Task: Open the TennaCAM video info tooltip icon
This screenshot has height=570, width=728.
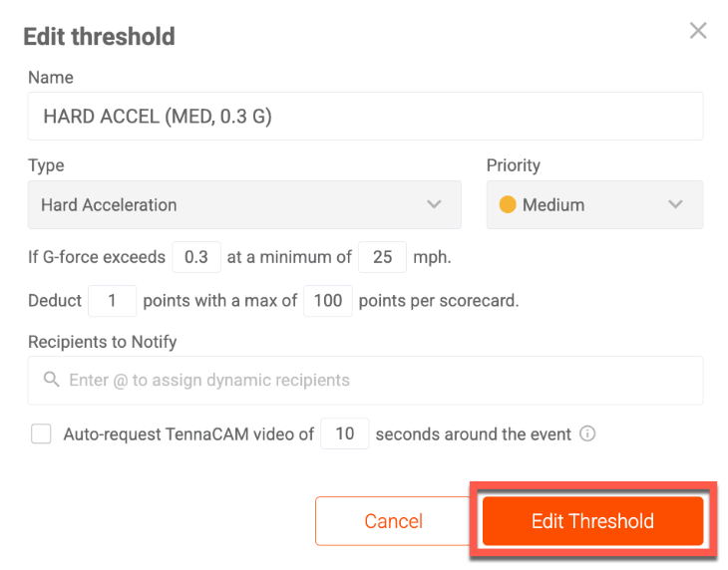Action: coord(587,434)
